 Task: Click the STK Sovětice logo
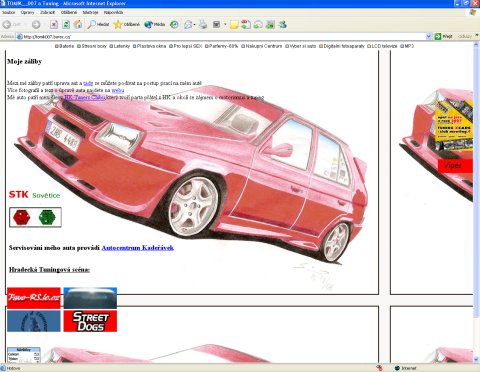pyautogui.click(x=34, y=195)
